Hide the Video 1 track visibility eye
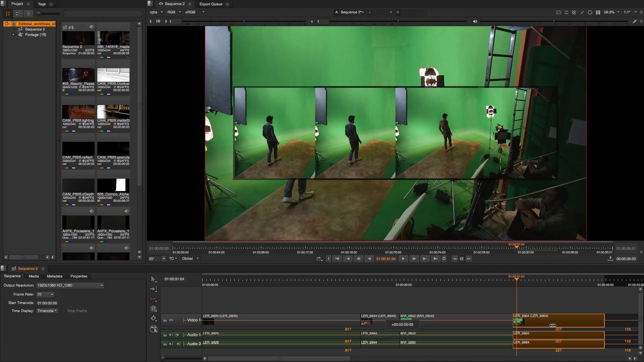The width and height of the screenshot is (644, 362). (x=171, y=320)
